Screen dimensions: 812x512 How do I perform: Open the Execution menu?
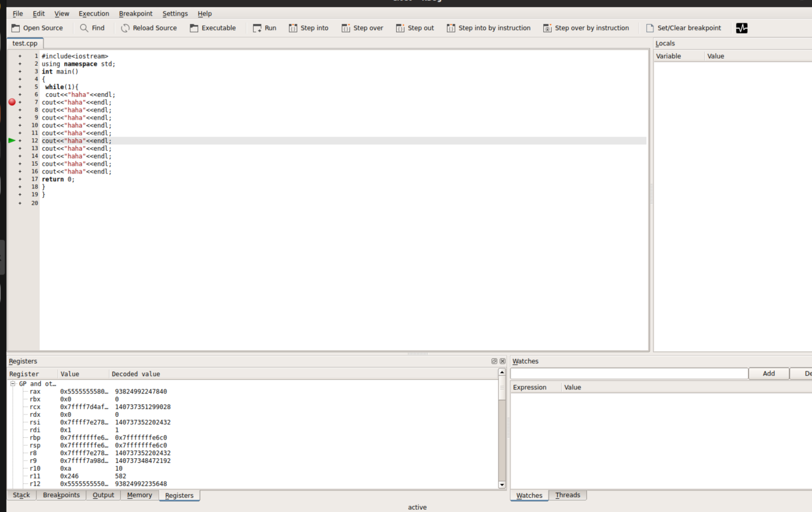click(94, 14)
